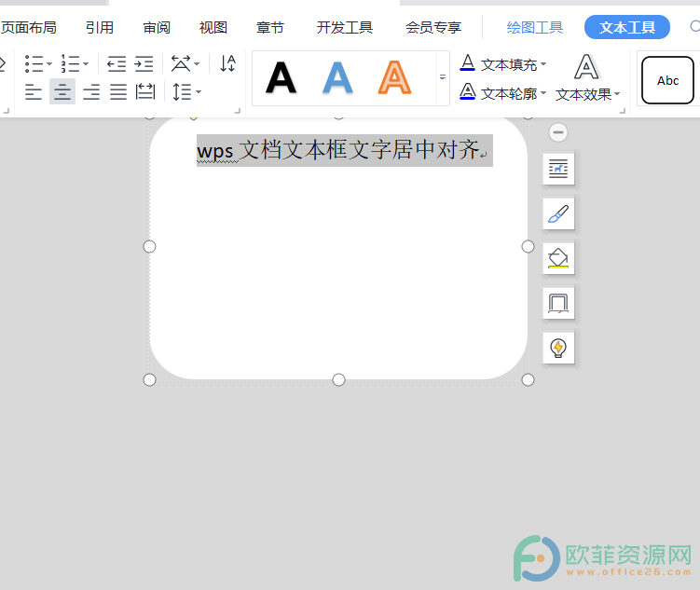Image resolution: width=700 pixels, height=590 pixels.
Task: Open the 页面布局 tab
Action: 29,28
